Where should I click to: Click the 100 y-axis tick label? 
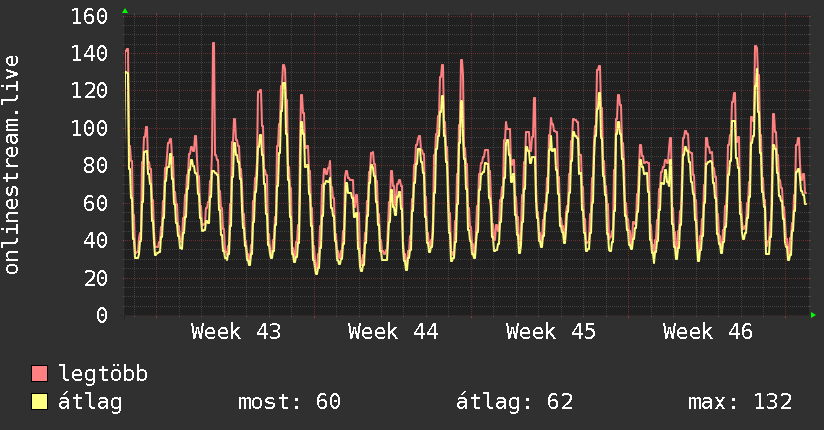tap(89, 128)
